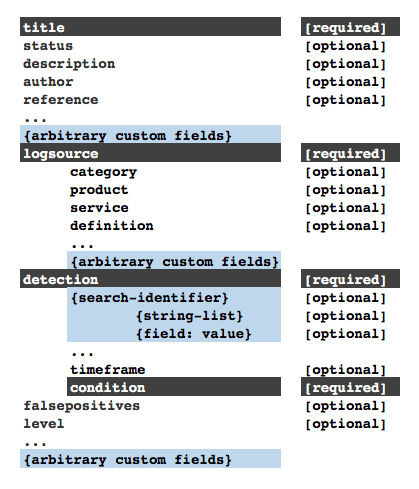The height and width of the screenshot is (489, 419).
Task: Select the status field label
Action: (x=48, y=46)
